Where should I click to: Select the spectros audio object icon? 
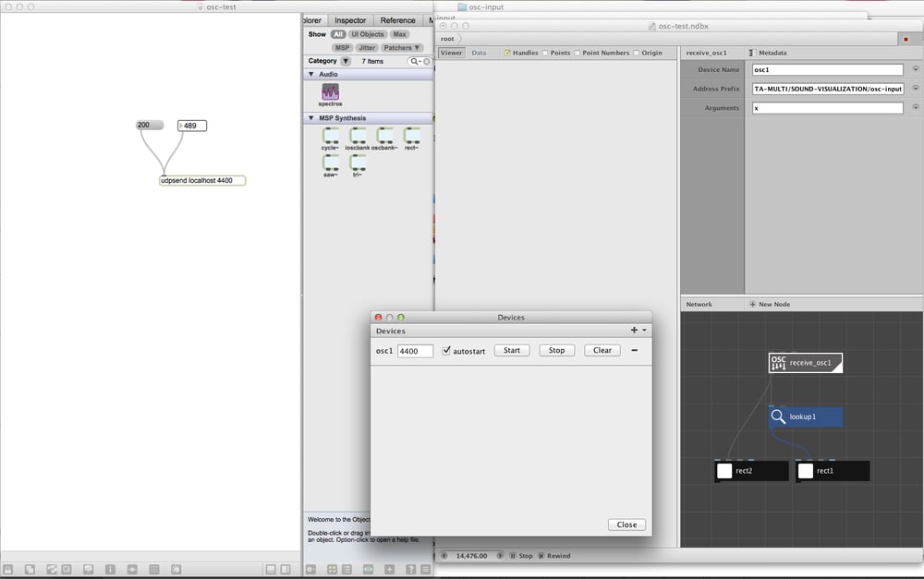coord(330,91)
